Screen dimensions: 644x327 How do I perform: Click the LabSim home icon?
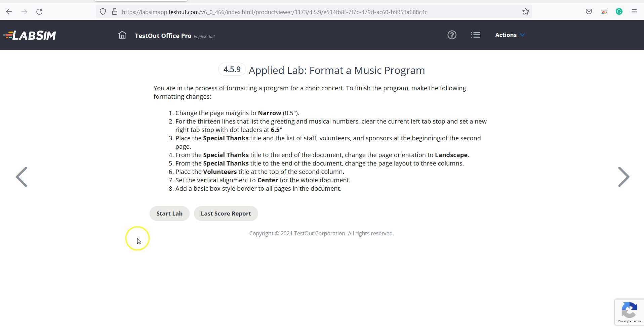[x=122, y=35]
